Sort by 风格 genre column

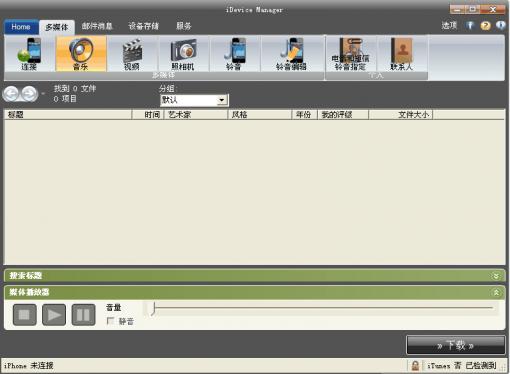click(x=260, y=115)
